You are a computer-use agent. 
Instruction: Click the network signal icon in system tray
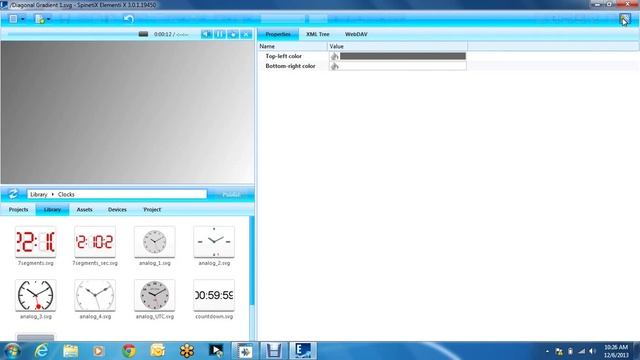(x=581, y=351)
